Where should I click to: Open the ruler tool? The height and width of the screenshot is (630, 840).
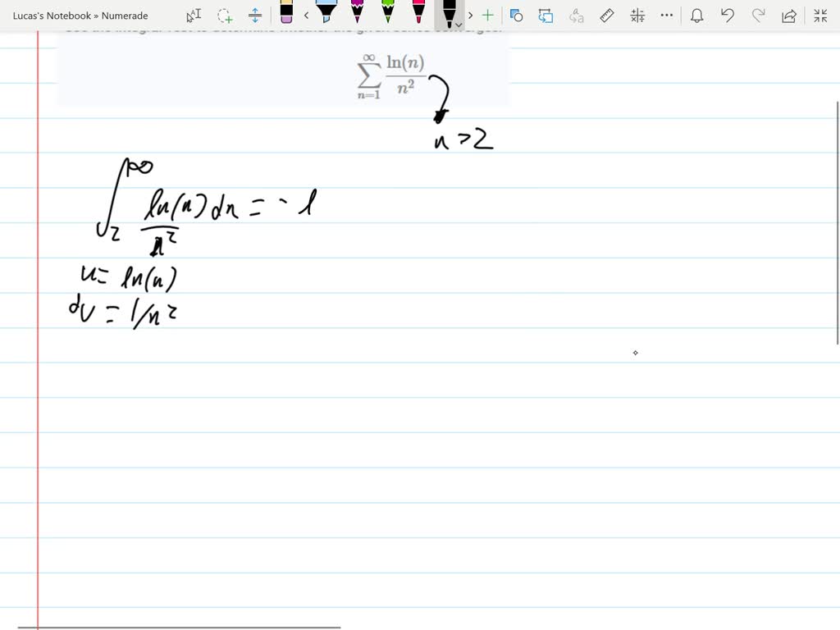[x=605, y=15]
